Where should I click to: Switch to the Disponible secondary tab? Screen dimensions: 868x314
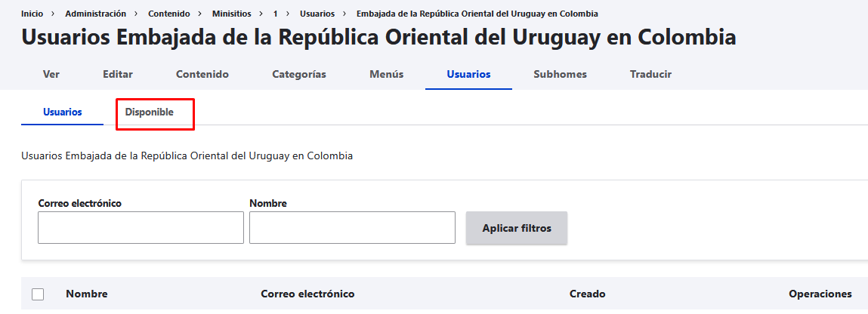(150, 112)
